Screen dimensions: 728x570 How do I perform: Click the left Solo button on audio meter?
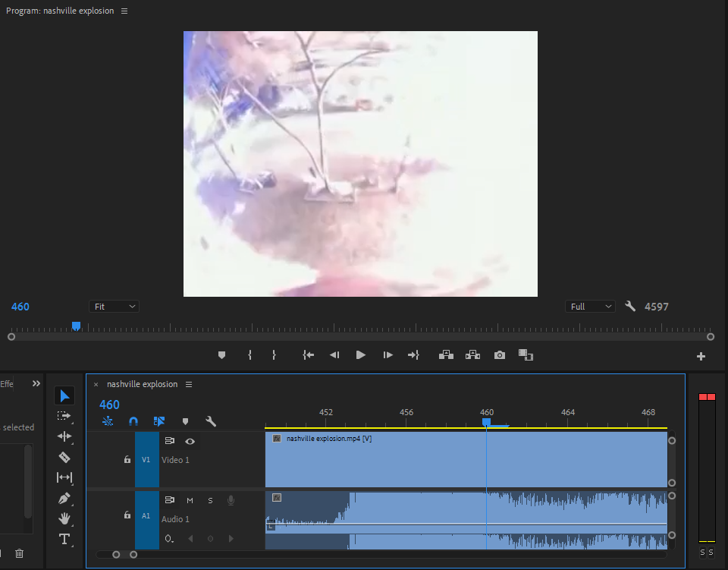click(702, 553)
